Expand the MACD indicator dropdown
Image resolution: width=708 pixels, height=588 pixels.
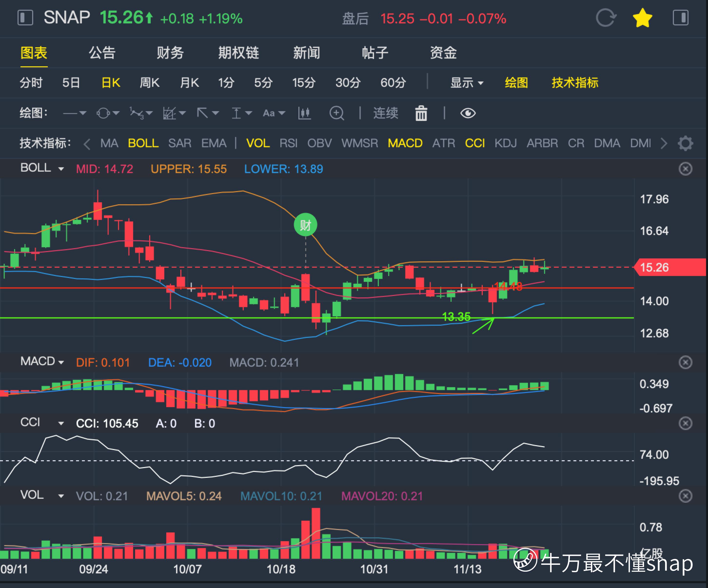click(61, 363)
